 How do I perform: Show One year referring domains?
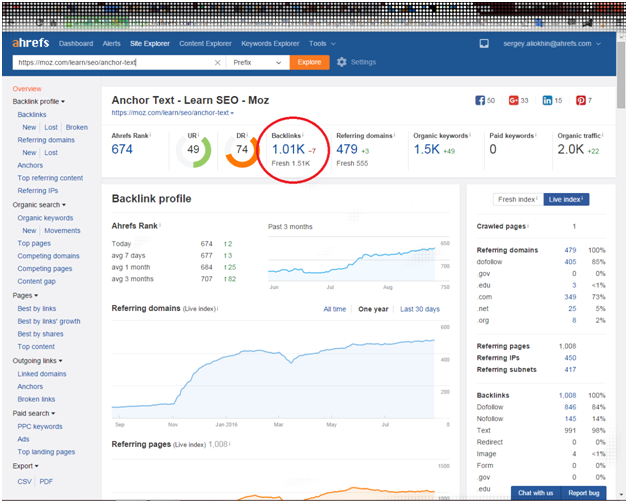coord(373,309)
